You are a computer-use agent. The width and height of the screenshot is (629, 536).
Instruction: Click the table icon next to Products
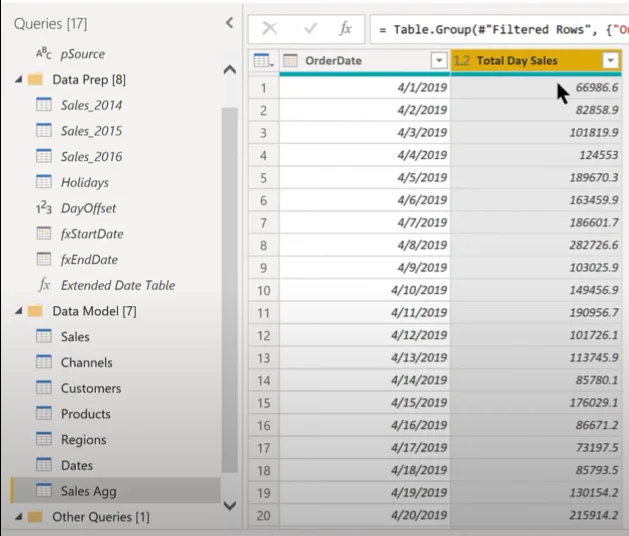[x=44, y=414]
